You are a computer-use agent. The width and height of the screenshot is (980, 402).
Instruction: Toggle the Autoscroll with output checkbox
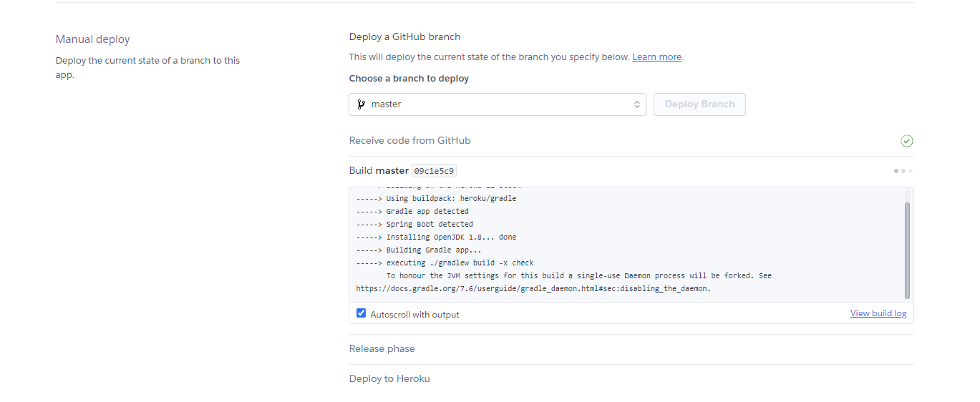pos(362,313)
